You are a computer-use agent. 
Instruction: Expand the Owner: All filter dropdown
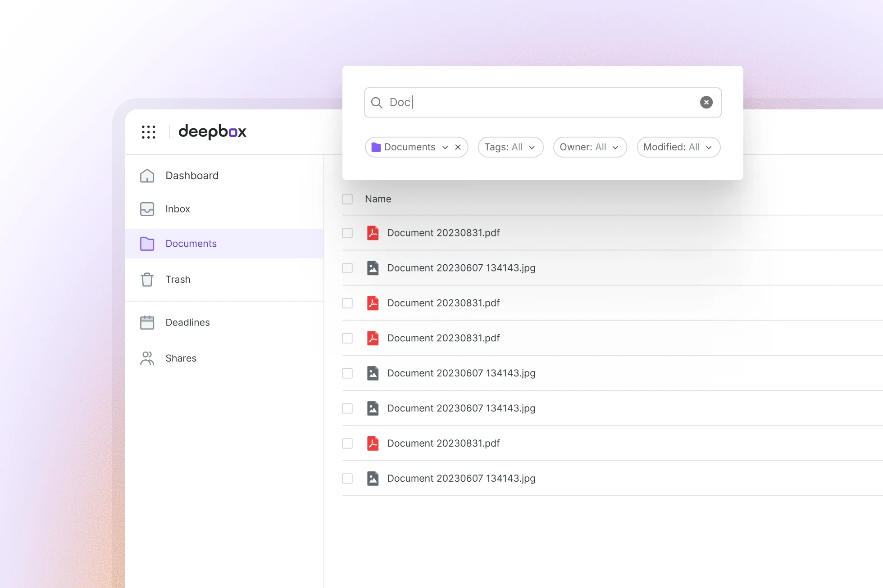(590, 147)
